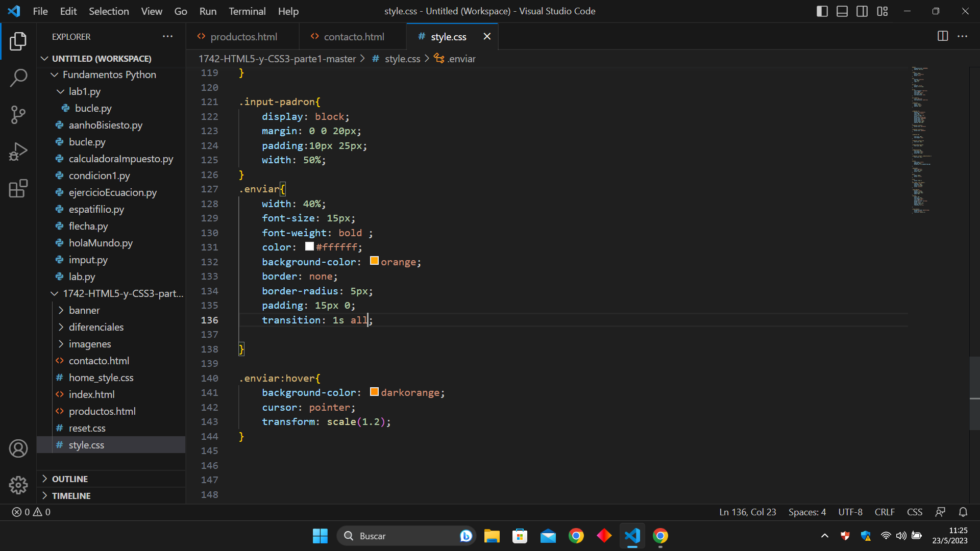Screen dimensions: 980x551
Task: Open the Run and Debug view
Action: tap(18, 152)
